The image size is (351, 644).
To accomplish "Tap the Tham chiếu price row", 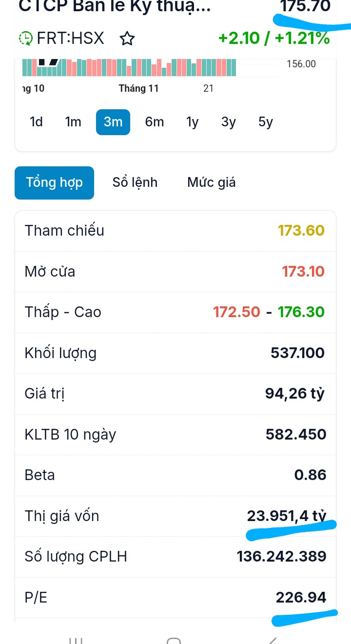I will coord(175,231).
